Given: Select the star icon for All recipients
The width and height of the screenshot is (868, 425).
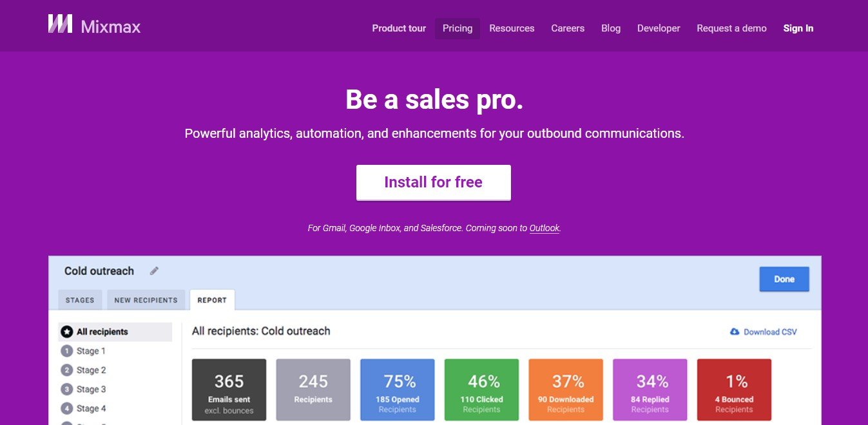Looking at the screenshot, I should pos(66,332).
